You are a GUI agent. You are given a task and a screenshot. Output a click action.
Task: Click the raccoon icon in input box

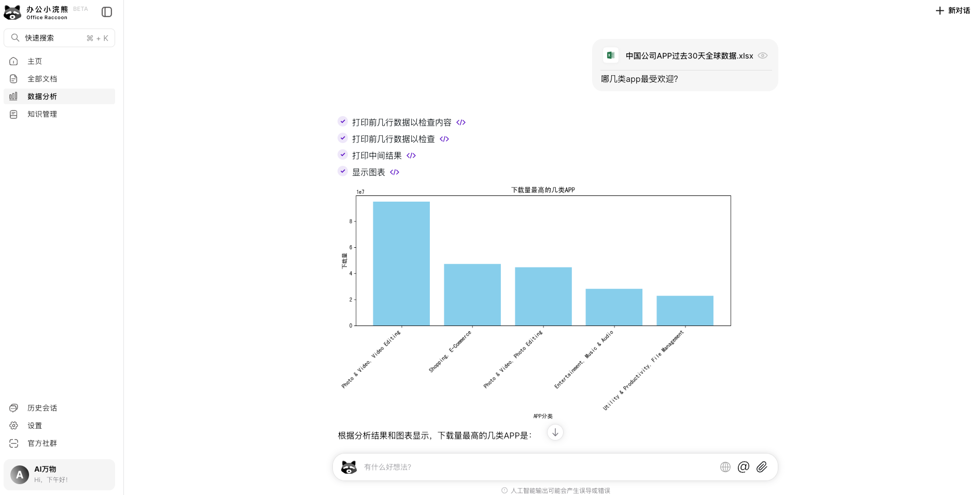pyautogui.click(x=349, y=467)
